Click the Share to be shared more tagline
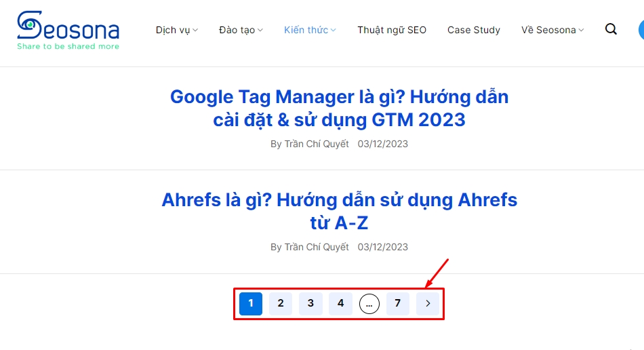The width and height of the screenshot is (644, 350). 68,46
